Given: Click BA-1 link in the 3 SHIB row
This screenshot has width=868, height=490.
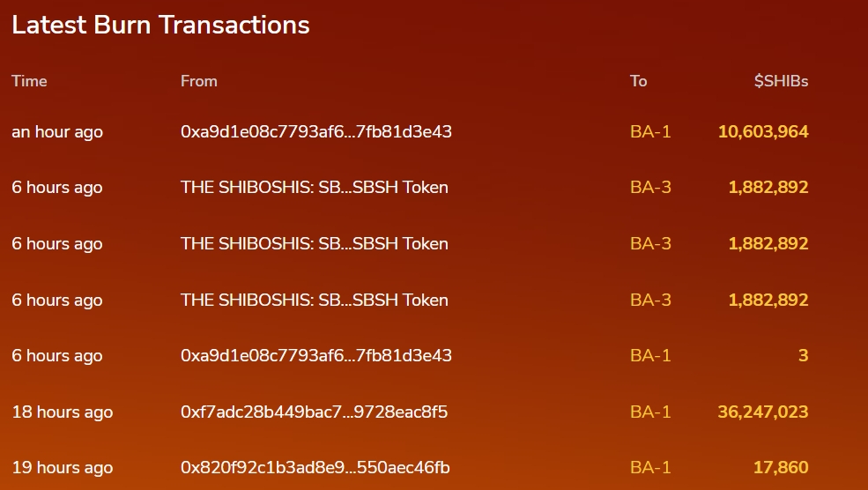Looking at the screenshot, I should click(x=650, y=355).
